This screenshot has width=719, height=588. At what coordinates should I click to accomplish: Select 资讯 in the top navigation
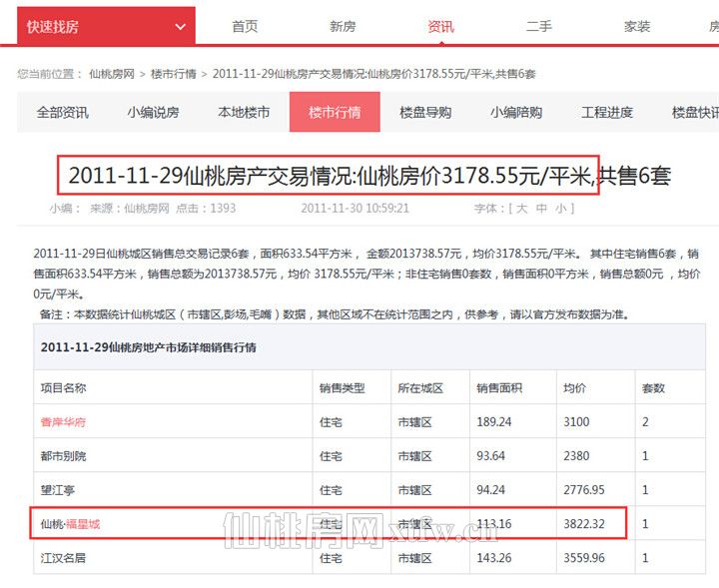pyautogui.click(x=440, y=27)
